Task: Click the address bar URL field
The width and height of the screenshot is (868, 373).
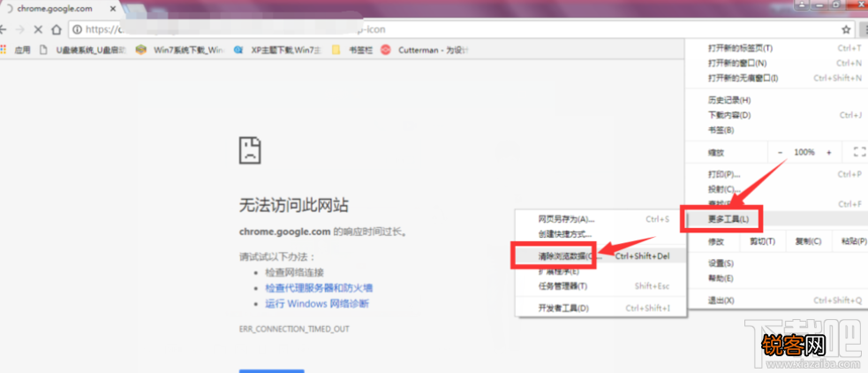Action: [x=459, y=29]
